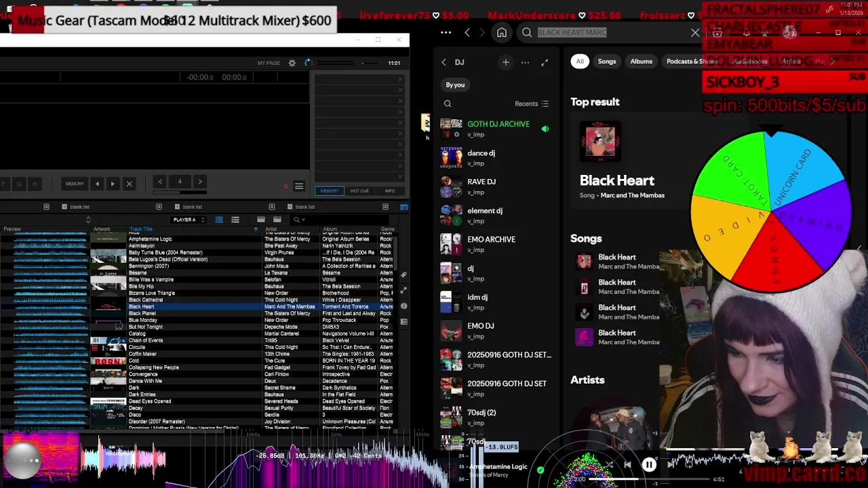Viewport: 868px width, 488px height.
Task: Search in Your Library magnifier icon
Action: click(x=448, y=104)
